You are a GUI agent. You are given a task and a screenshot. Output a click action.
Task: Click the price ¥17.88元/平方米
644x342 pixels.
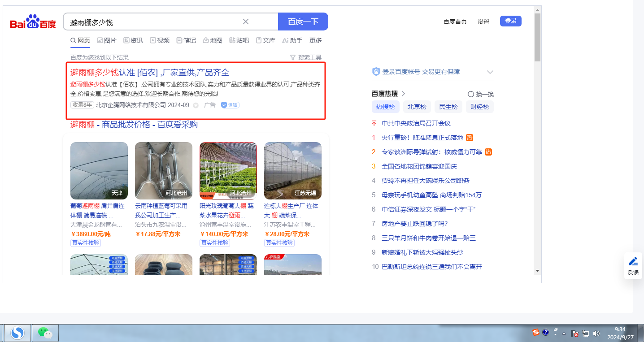(x=158, y=234)
